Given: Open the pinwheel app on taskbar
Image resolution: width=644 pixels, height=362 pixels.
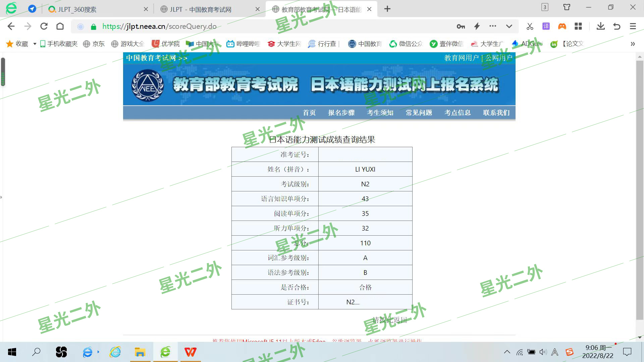Looking at the screenshot, I should click(61, 352).
